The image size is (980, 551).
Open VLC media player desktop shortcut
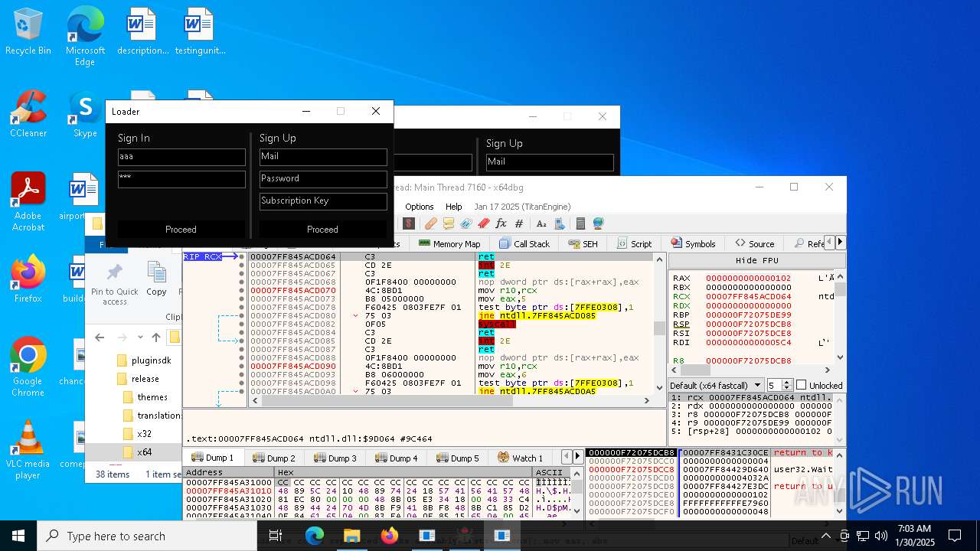[x=28, y=450]
